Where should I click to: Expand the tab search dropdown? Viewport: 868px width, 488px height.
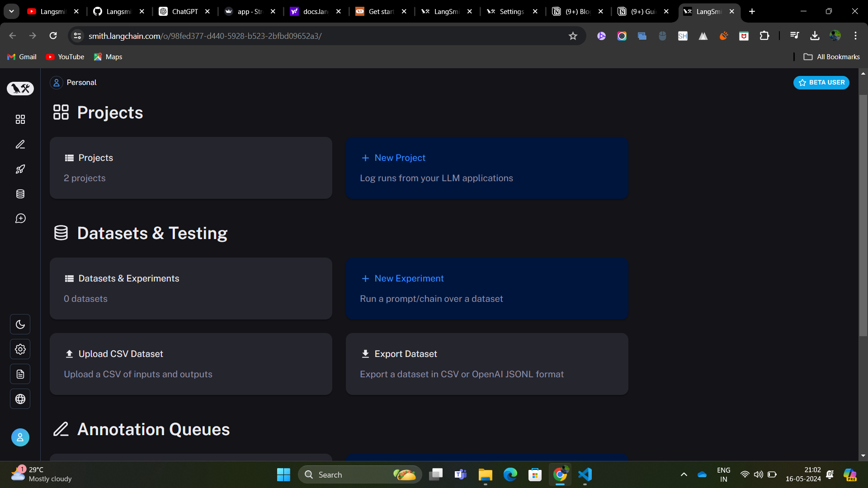[x=11, y=11]
